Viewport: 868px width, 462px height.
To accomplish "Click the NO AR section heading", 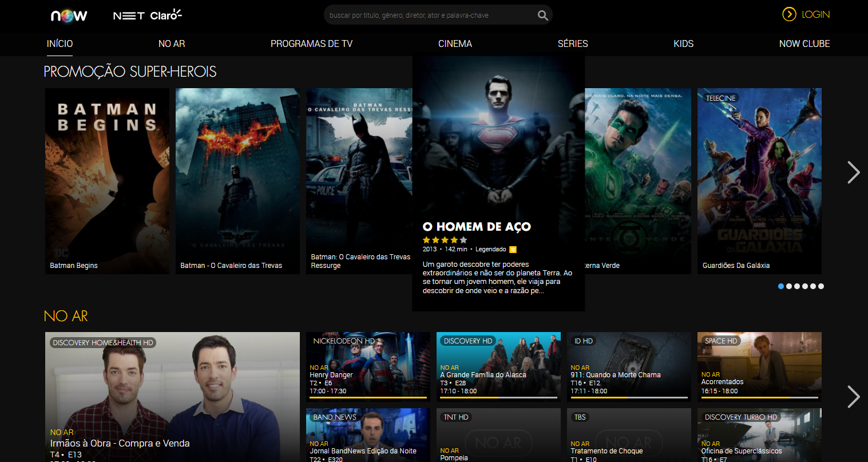I will point(66,316).
